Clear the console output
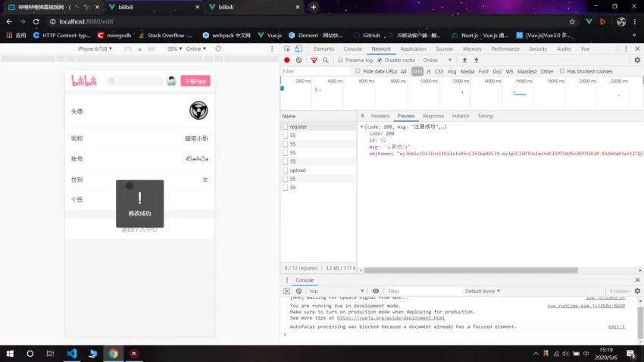 click(x=299, y=291)
